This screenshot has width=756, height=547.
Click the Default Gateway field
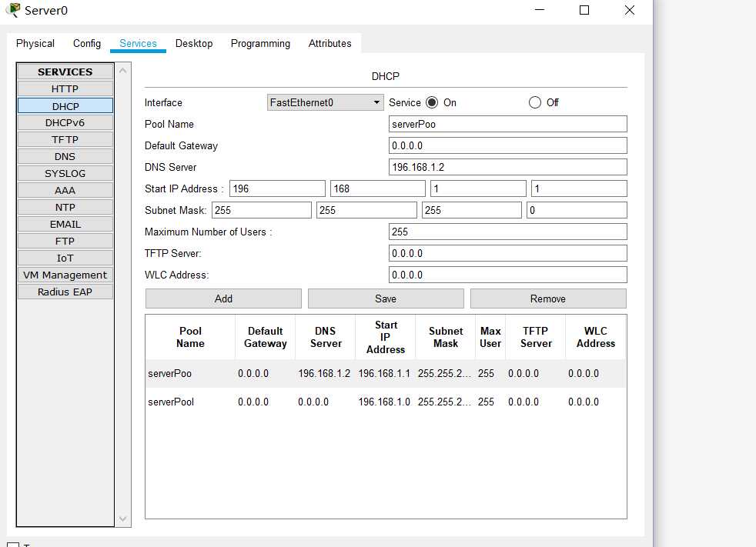click(x=507, y=145)
